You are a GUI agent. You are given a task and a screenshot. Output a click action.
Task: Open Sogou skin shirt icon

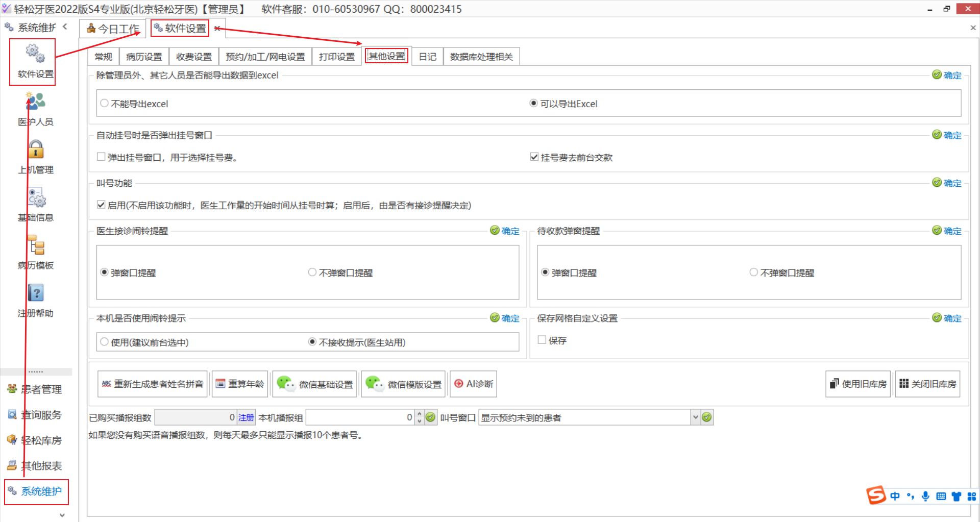click(x=957, y=496)
